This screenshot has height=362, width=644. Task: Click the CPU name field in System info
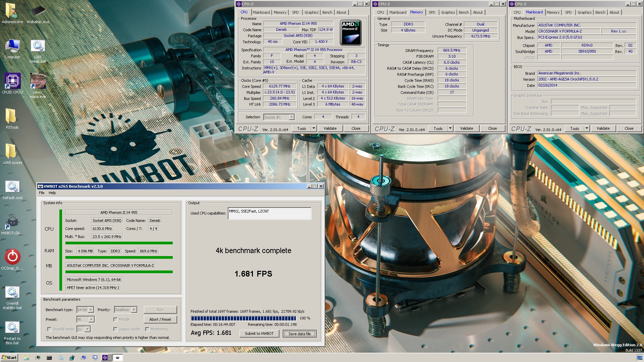coord(119,213)
